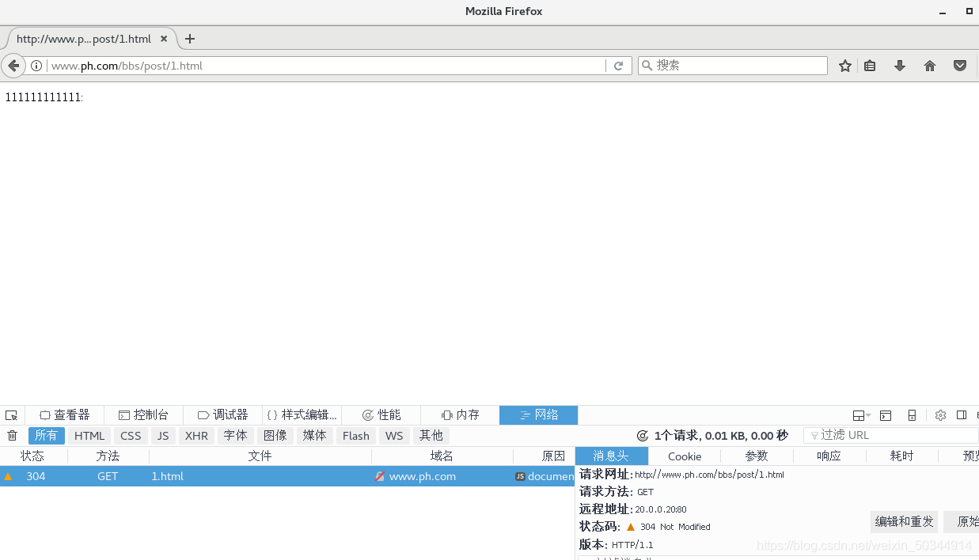Image resolution: width=979 pixels, height=560 pixels.
Task: Switch to the 控制台 console tab
Action: tap(143, 415)
